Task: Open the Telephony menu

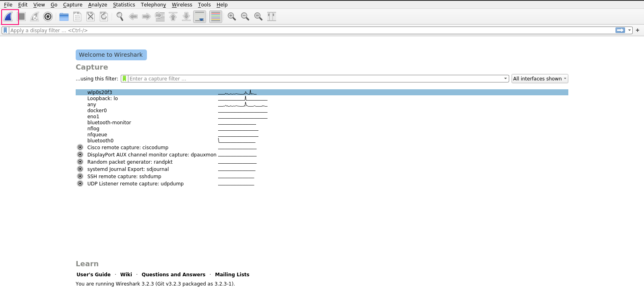Action: pos(153,5)
